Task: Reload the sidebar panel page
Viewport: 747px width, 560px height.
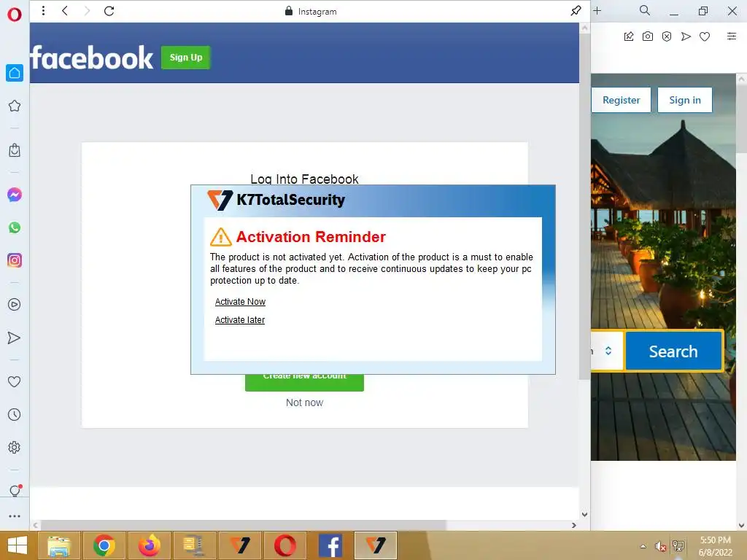Action: (x=109, y=10)
